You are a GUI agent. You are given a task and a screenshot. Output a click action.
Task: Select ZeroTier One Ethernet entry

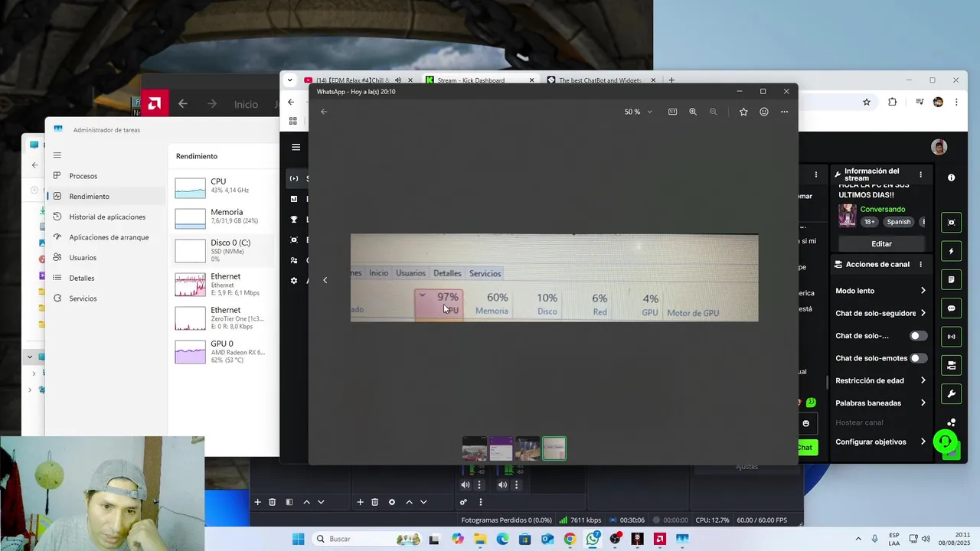[x=222, y=318]
